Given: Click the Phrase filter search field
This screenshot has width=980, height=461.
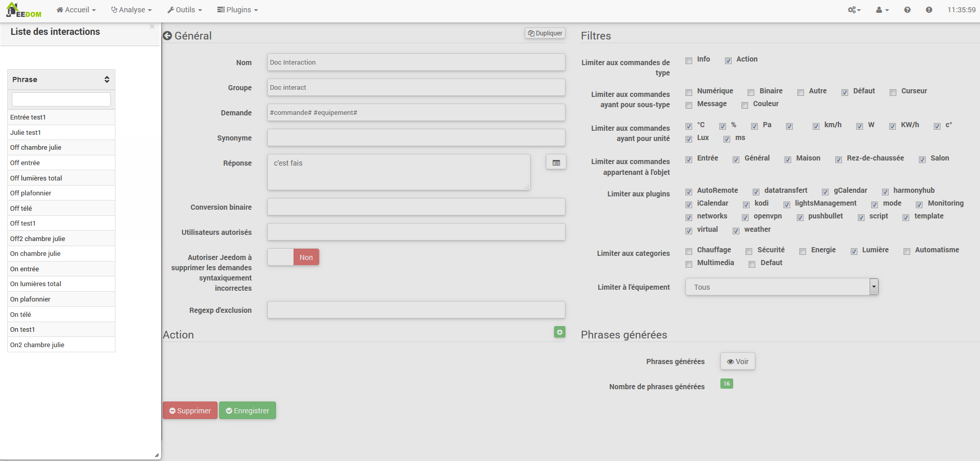Looking at the screenshot, I should (x=61, y=99).
